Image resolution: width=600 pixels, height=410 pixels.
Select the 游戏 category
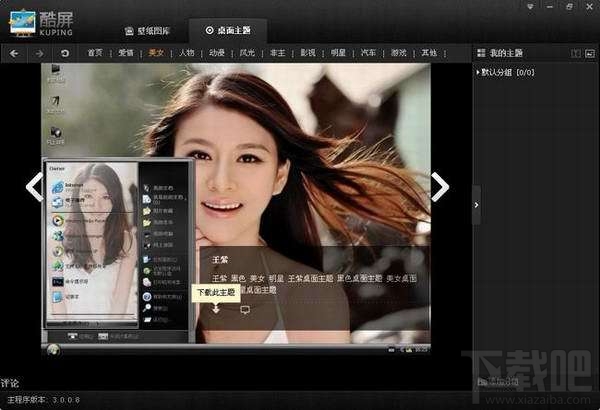point(399,52)
